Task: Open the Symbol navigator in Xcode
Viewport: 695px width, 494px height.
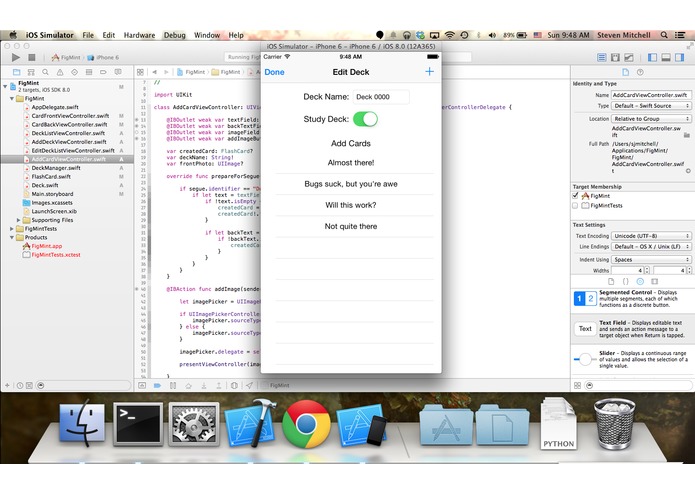Action: coord(31,72)
